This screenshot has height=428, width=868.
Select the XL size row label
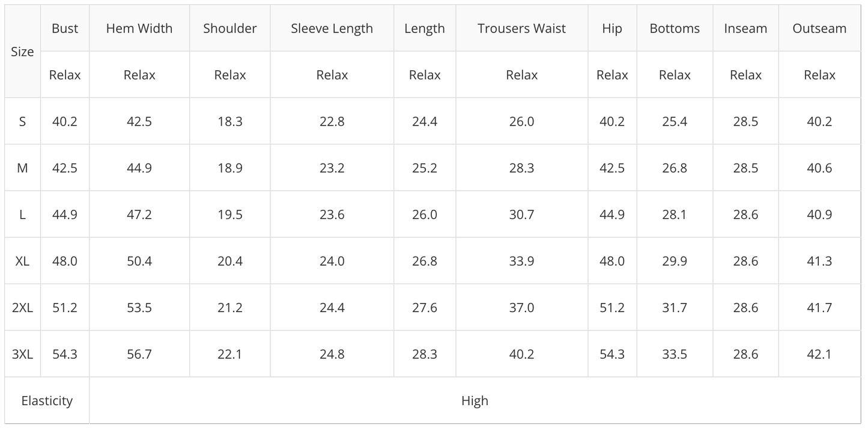pyautogui.click(x=22, y=261)
